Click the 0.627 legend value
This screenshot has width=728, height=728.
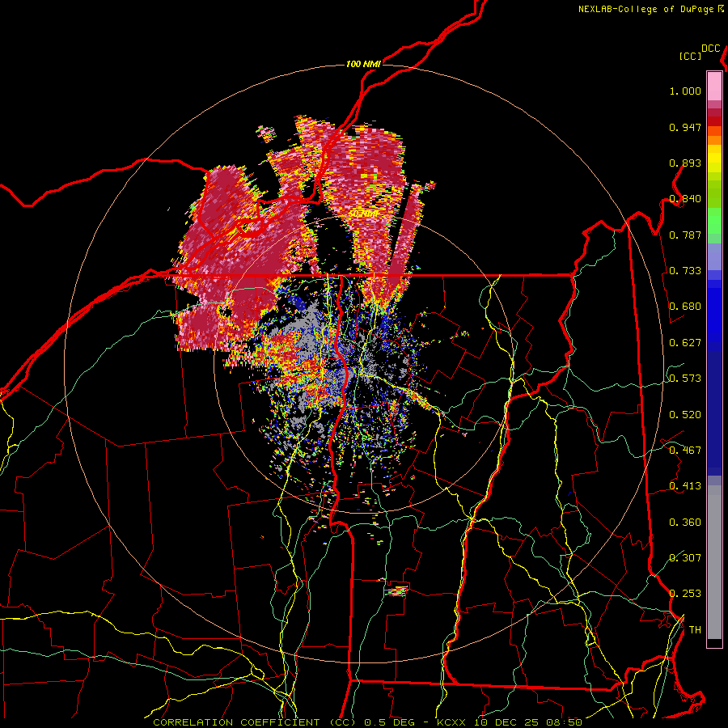click(685, 343)
